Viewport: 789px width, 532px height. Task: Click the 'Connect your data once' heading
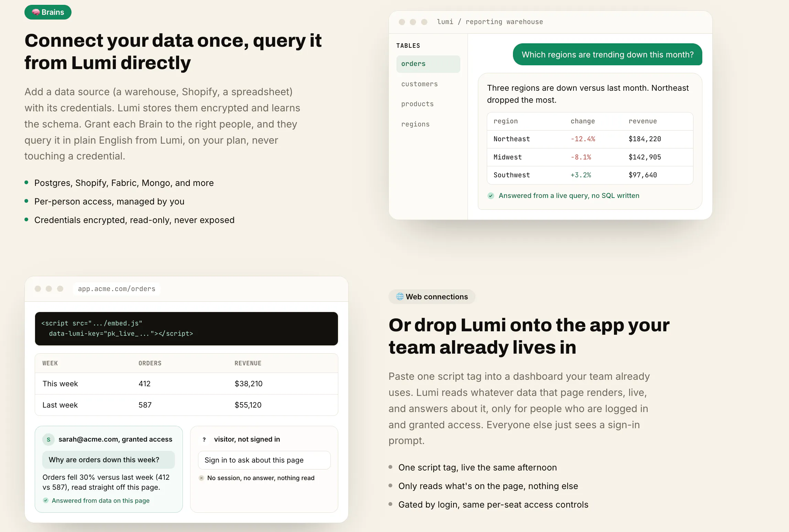tap(173, 52)
